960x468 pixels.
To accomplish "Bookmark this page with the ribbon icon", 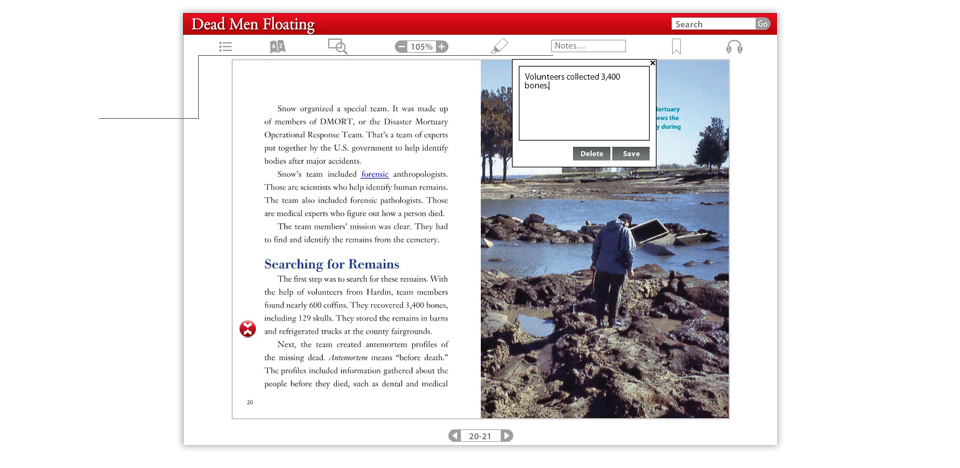I will 677,46.
